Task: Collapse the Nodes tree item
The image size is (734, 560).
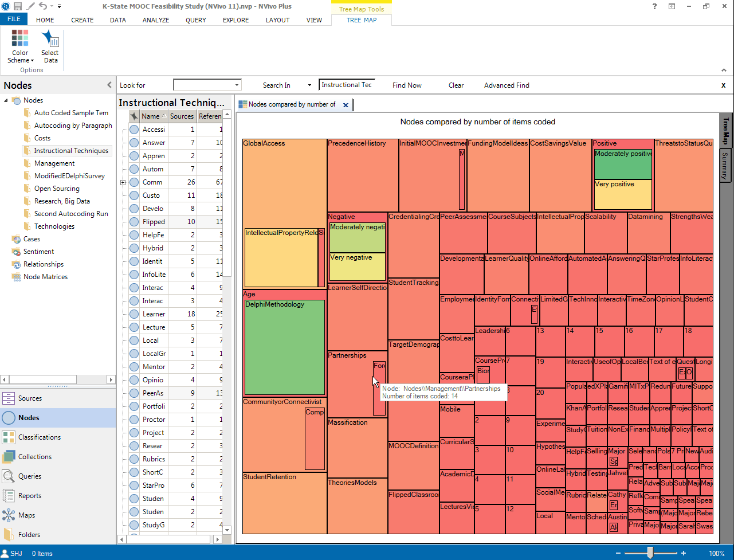Action: tap(5, 100)
